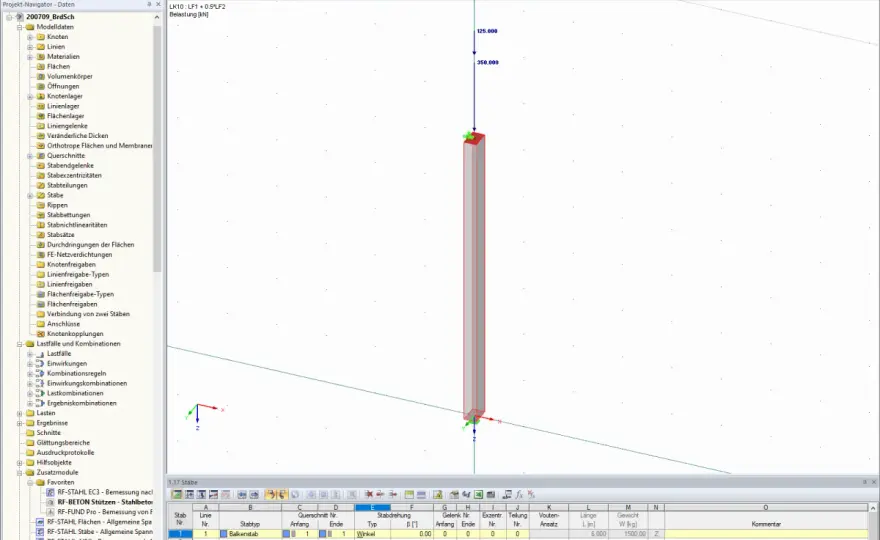The width and height of the screenshot is (880, 540).
Task: Click the navigator vertical scrollbar
Action: 157,149
